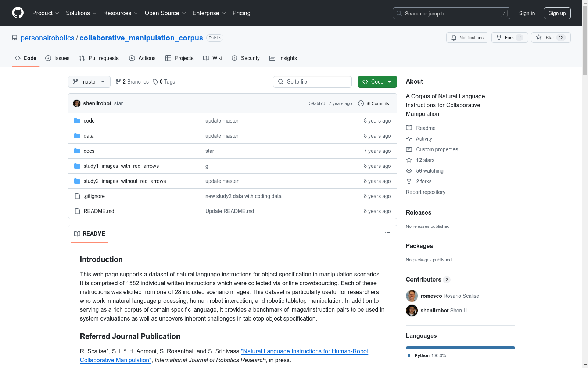588x368 pixels.
Task: Open the 'Update README.md' commit message
Action: click(230, 211)
